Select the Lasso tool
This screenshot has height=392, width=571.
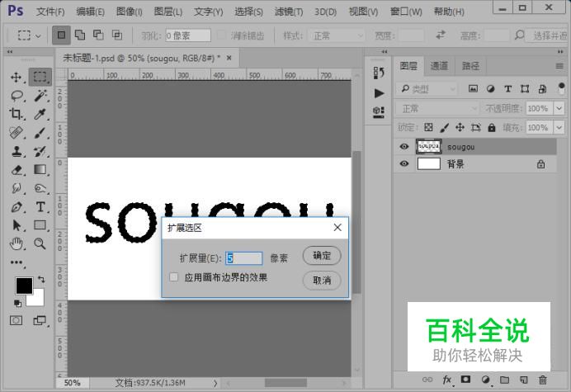click(x=17, y=96)
